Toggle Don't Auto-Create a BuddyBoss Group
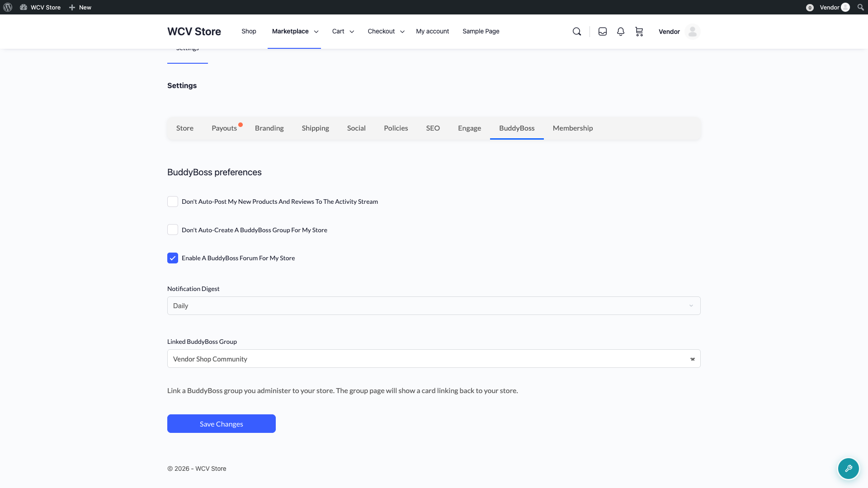This screenshot has height=488, width=868. coord(173,230)
